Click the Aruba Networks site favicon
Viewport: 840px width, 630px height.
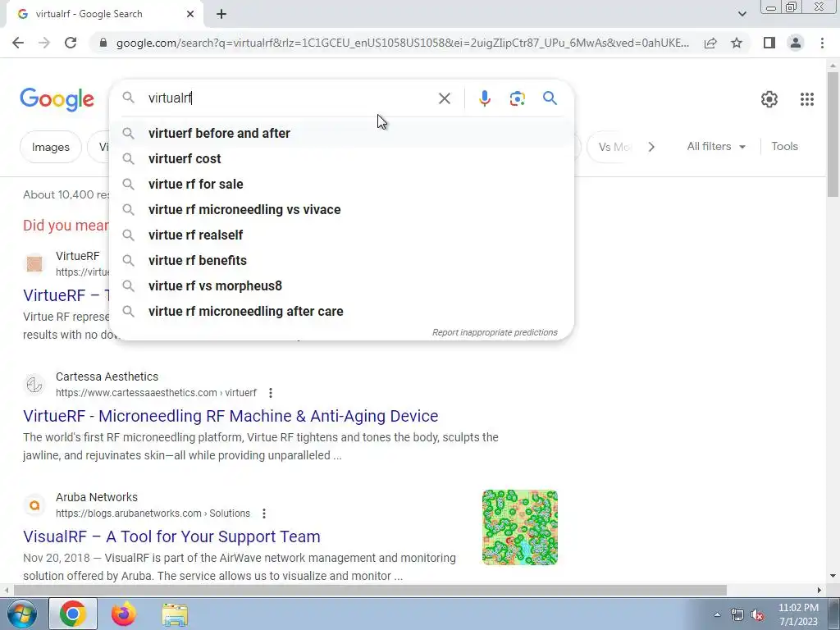[x=34, y=505]
